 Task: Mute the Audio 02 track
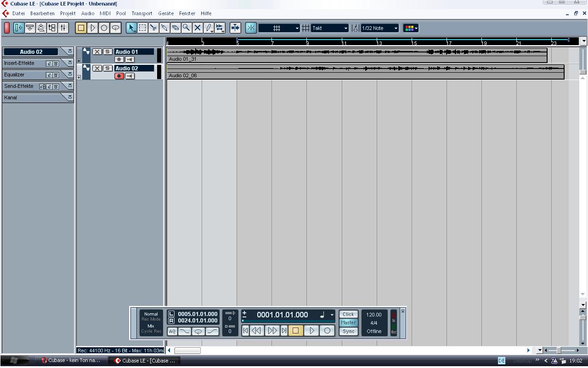[x=97, y=68]
